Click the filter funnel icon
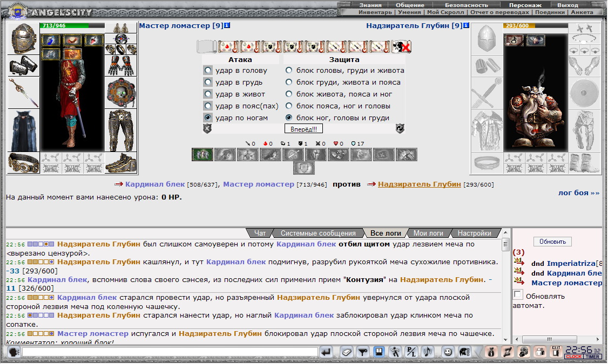 tap(362, 352)
